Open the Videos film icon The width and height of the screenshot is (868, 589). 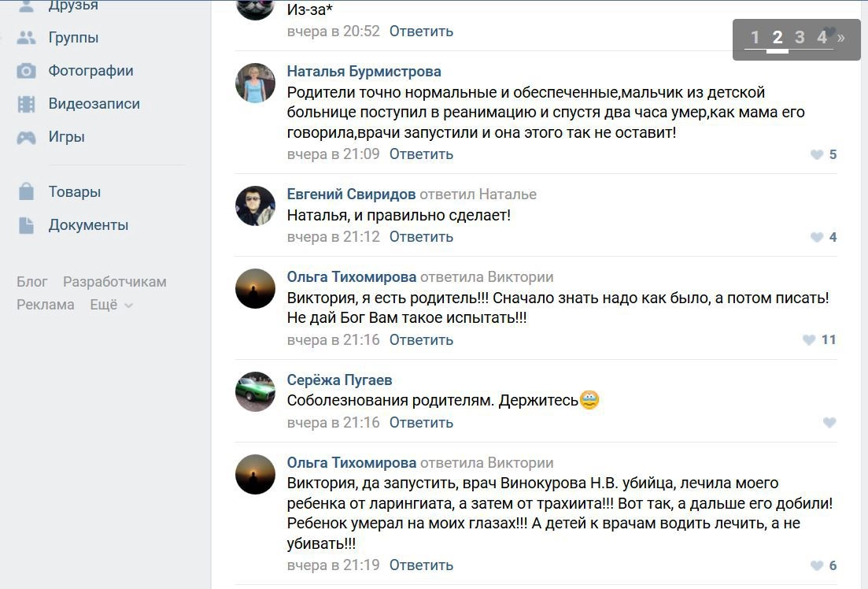pyautogui.click(x=27, y=104)
